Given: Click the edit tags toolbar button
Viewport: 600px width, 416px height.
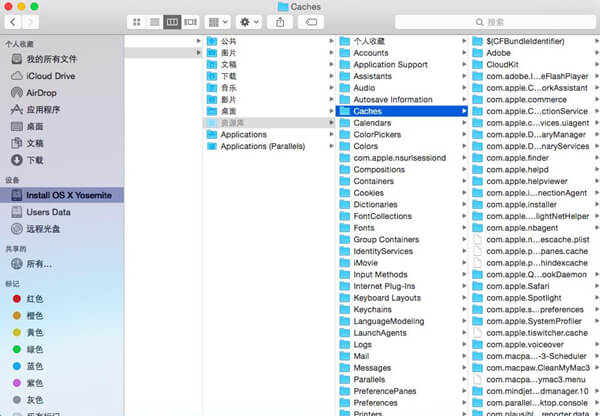Looking at the screenshot, I should point(311,22).
